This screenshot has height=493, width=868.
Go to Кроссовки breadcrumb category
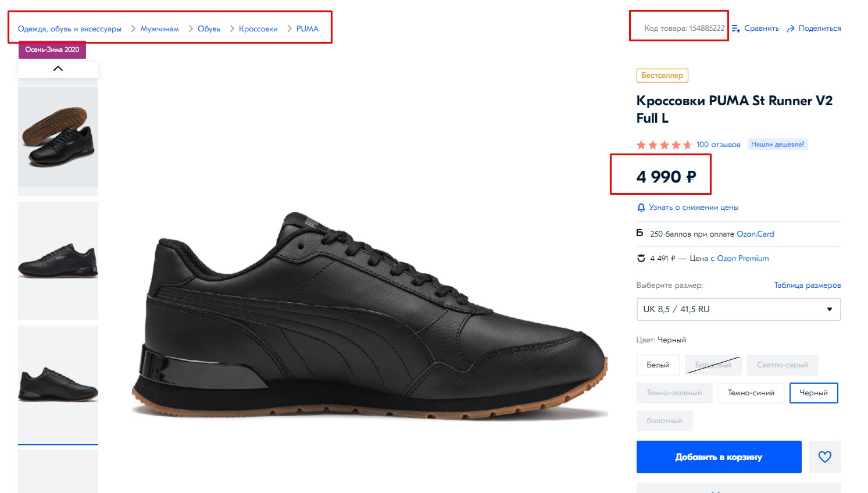pos(258,29)
